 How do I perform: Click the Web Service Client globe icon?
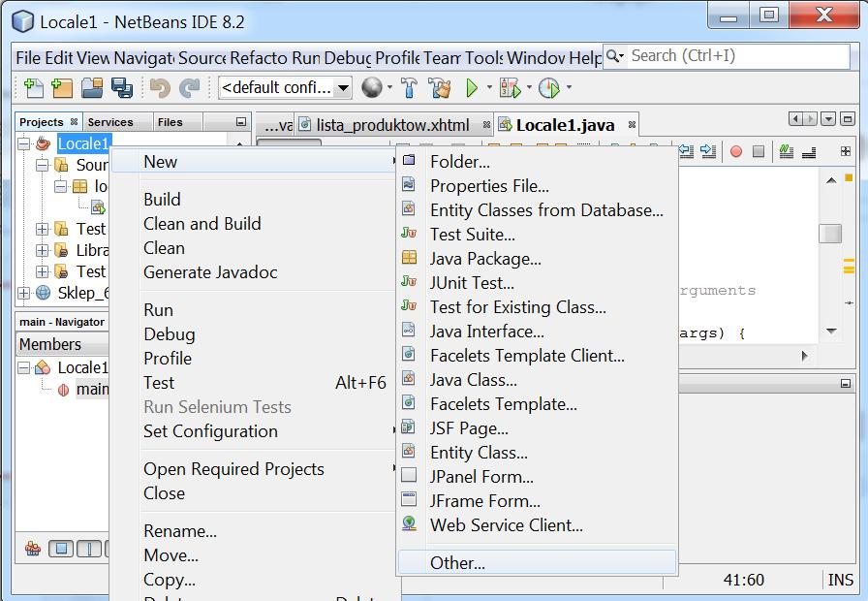click(x=409, y=523)
